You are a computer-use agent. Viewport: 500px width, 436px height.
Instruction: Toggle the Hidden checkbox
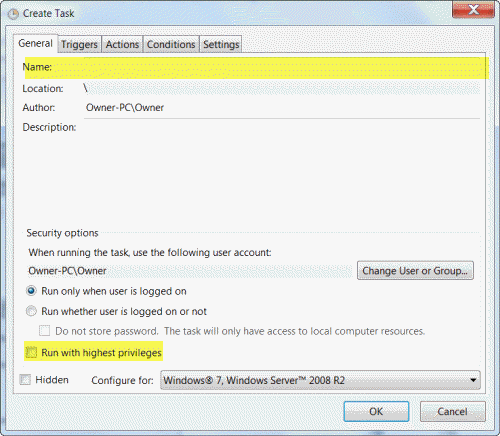point(25,380)
